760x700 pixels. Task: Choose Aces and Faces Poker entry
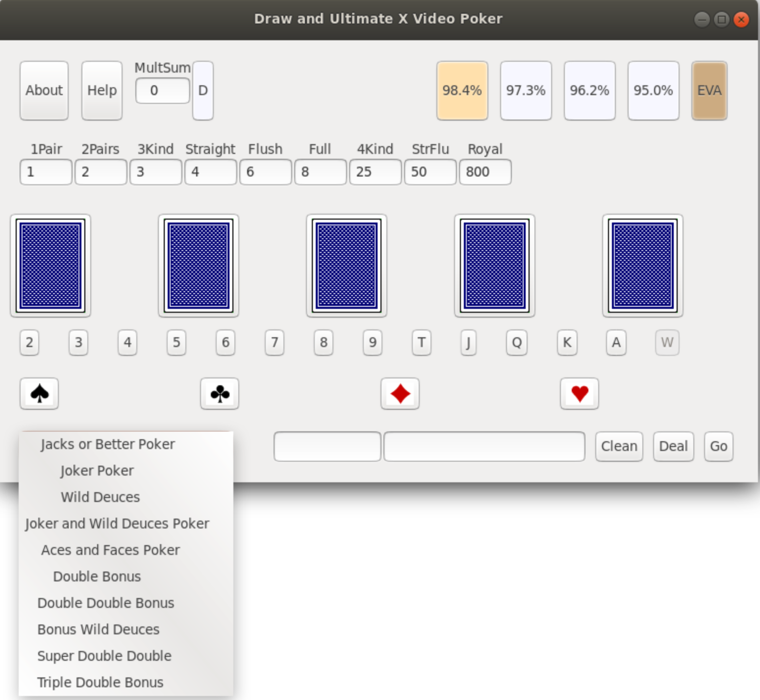click(110, 550)
